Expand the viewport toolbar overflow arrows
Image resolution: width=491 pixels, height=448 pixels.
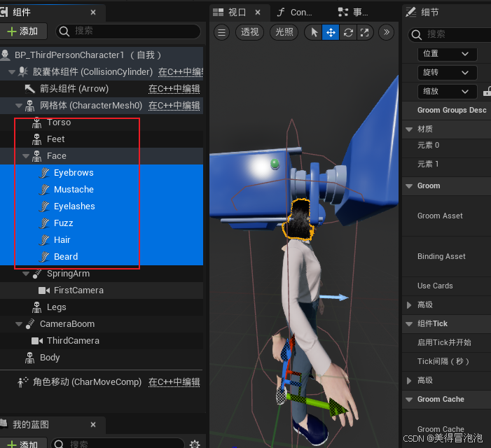[387, 32]
